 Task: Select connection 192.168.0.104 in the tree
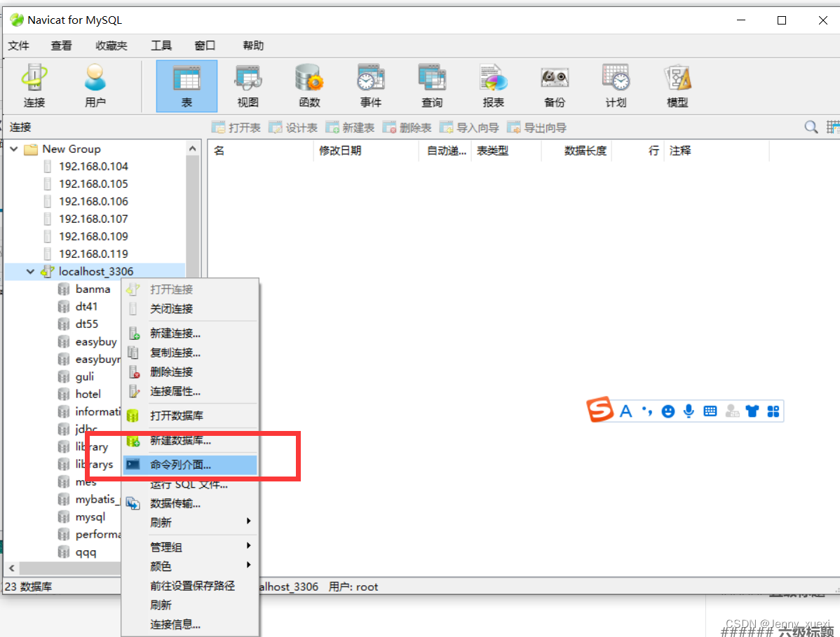(93, 167)
